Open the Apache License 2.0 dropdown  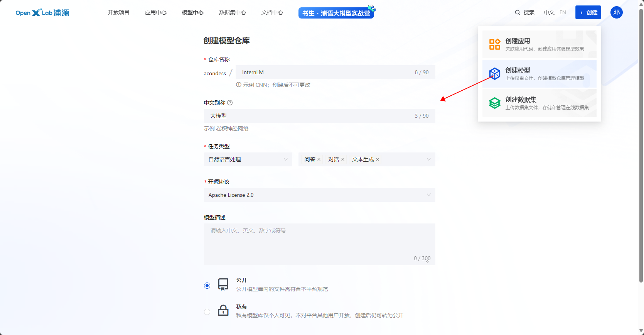(319, 195)
